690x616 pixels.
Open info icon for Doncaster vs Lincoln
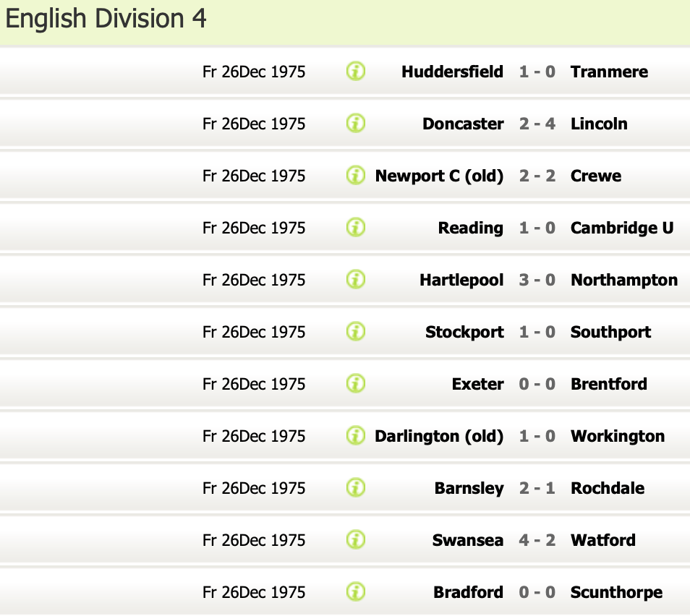click(355, 124)
